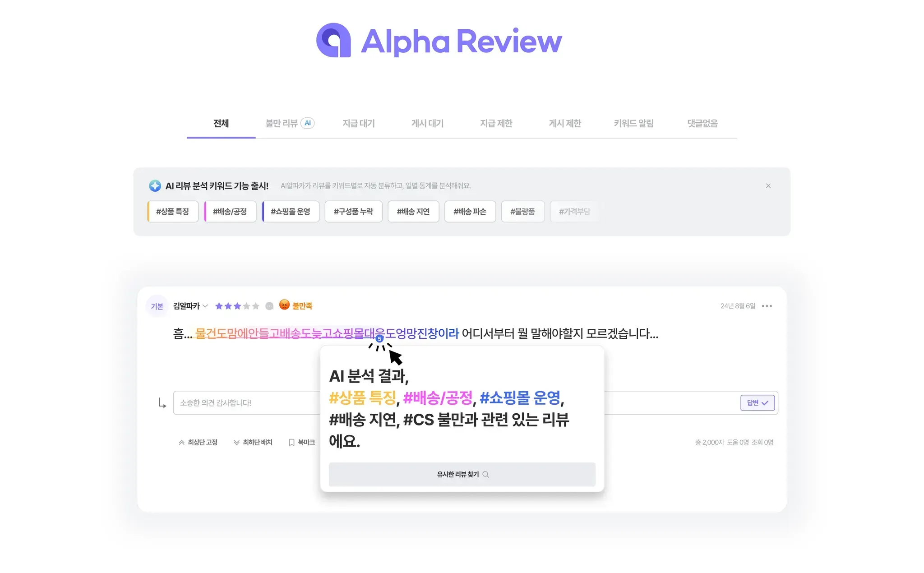
Task: Open the 키워드 알림 tab
Action: (x=633, y=123)
